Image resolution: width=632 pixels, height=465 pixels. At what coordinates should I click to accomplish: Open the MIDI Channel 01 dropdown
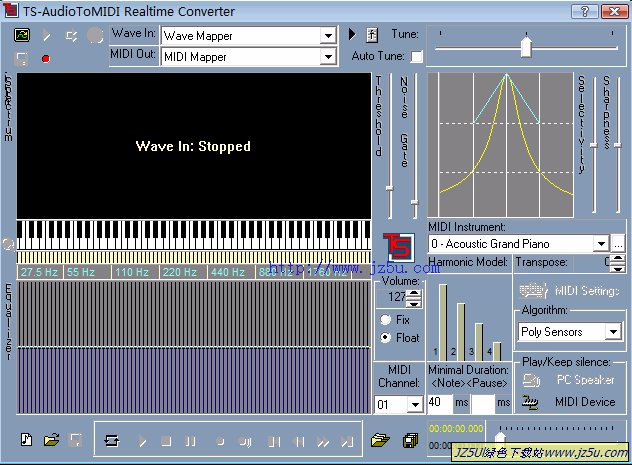point(415,404)
